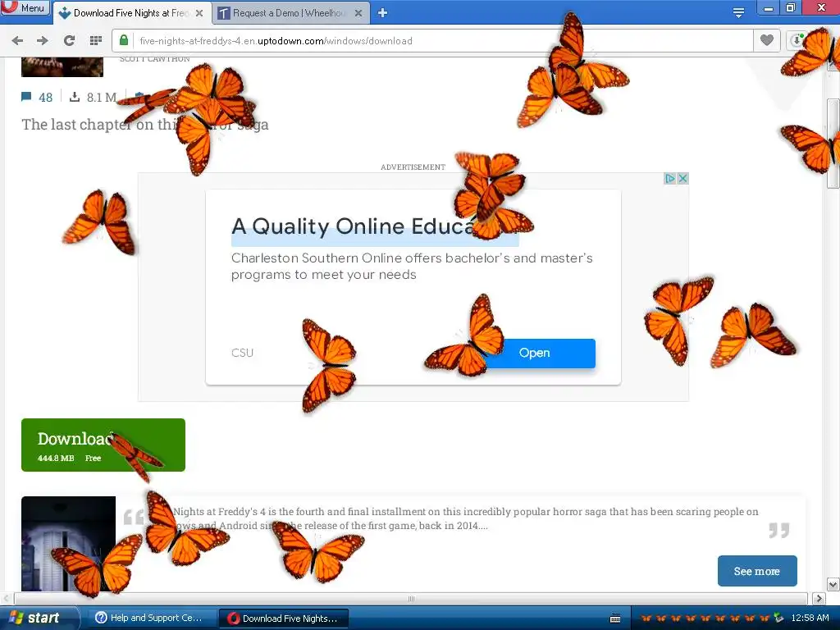This screenshot has width=840, height=630.
Task: Click the horizontal scrollbar thumb
Action: click(x=411, y=598)
